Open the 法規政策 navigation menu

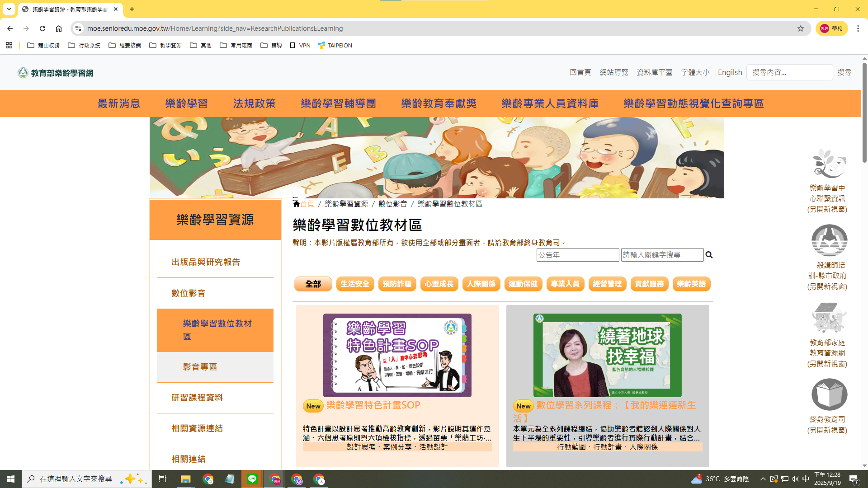254,103
